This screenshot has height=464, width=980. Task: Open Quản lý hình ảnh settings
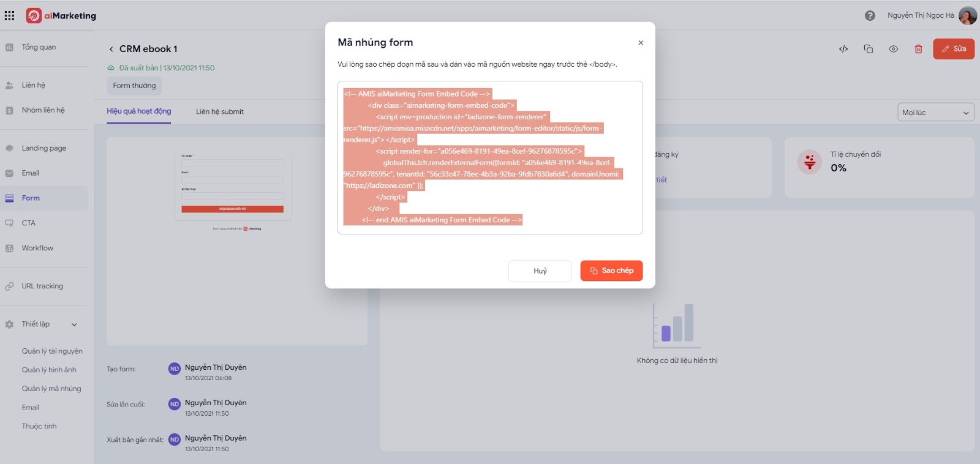[49, 370]
